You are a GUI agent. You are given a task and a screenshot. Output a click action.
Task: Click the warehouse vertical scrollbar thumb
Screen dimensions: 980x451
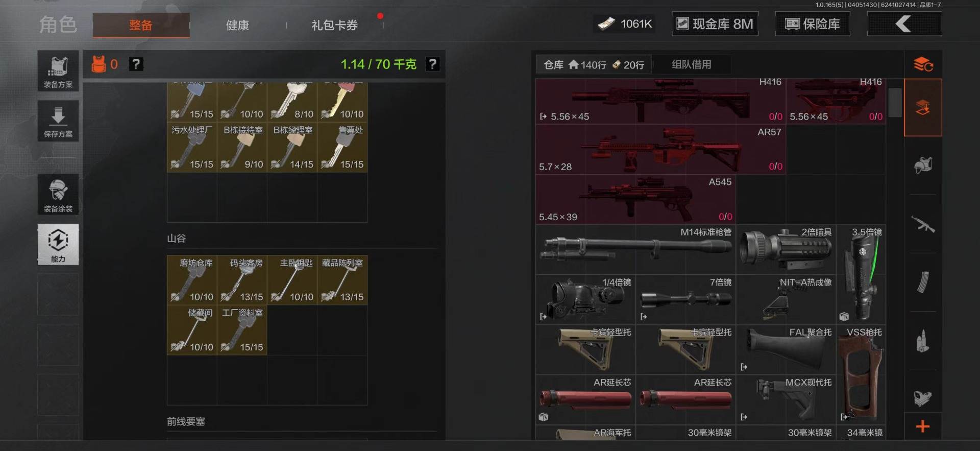coord(895,103)
